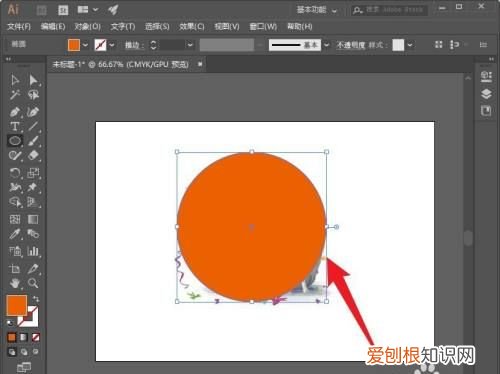Screen dimensions: 500x374
Task: Open the 编辑(E) menu
Action: coord(53,27)
